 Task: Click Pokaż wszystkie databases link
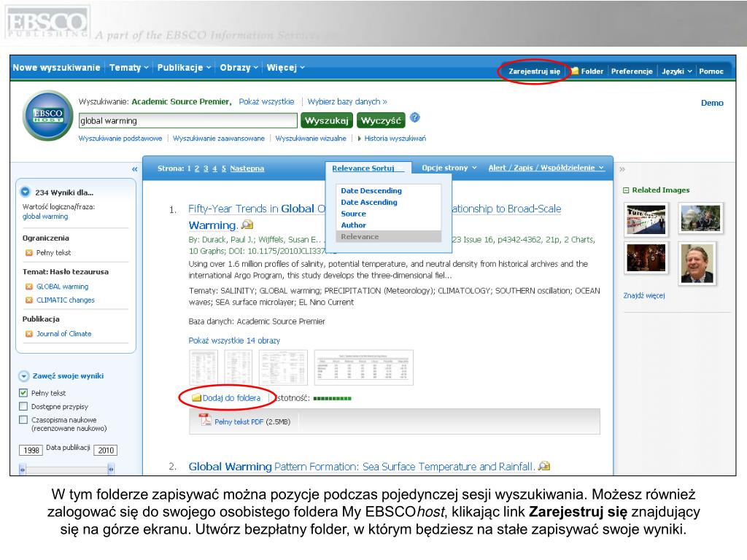pos(266,102)
